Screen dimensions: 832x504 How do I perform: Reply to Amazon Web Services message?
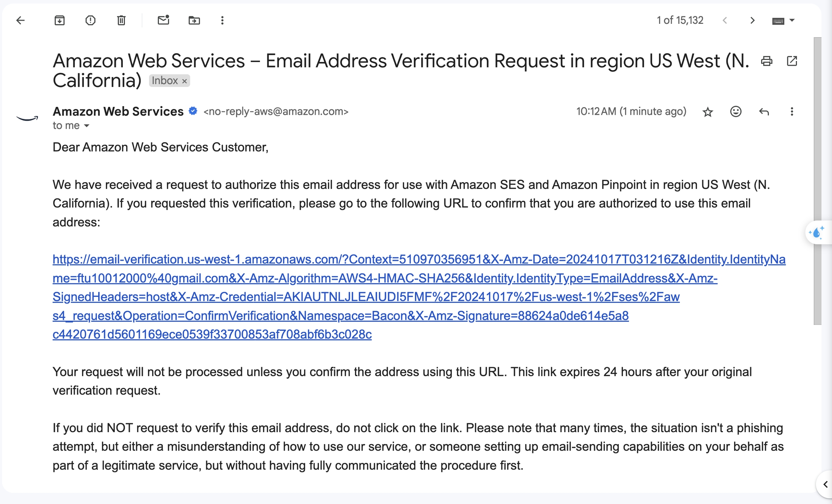[x=764, y=112]
